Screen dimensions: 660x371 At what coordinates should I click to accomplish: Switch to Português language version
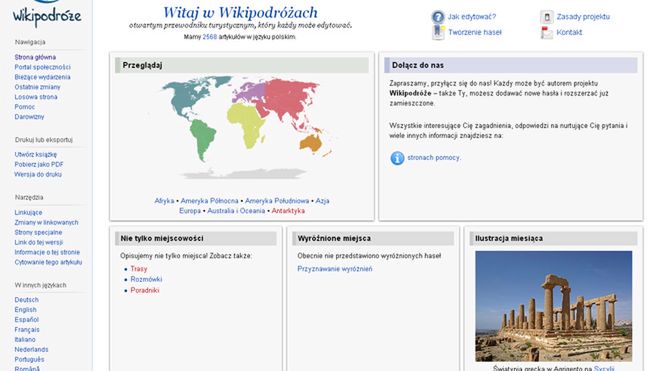29,360
